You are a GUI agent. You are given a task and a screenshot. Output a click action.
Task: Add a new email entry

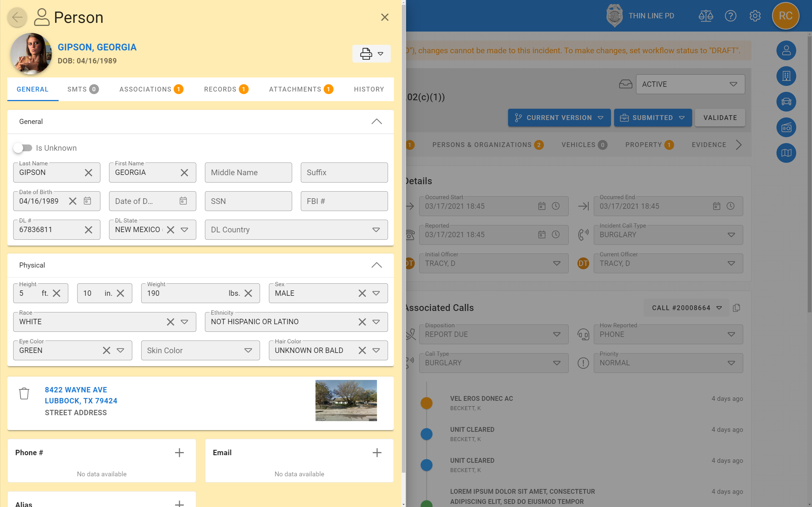377,452
